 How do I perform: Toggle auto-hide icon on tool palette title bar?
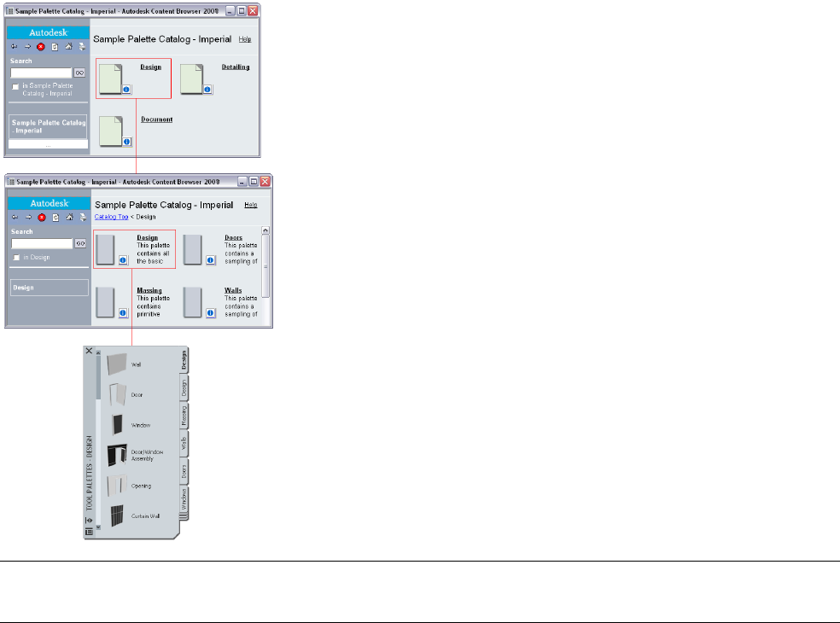click(x=89, y=520)
